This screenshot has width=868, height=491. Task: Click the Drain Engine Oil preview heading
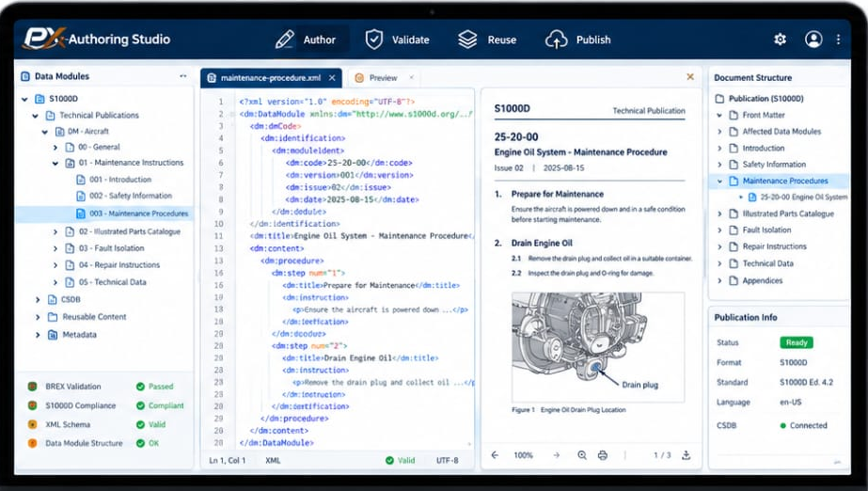tap(542, 243)
